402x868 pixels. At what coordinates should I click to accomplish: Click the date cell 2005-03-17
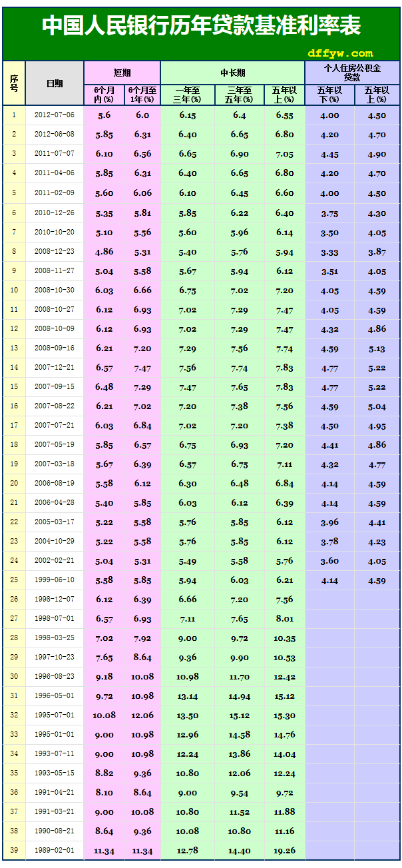tap(55, 522)
